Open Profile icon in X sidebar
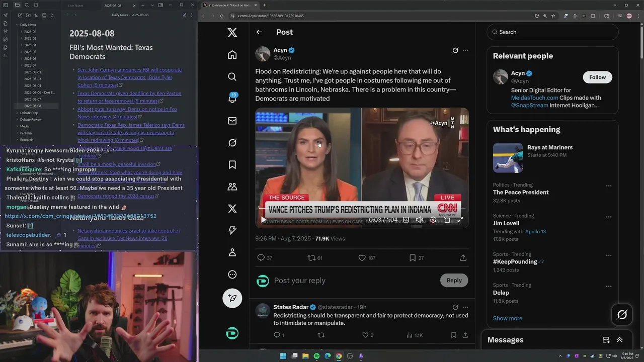 click(232, 252)
